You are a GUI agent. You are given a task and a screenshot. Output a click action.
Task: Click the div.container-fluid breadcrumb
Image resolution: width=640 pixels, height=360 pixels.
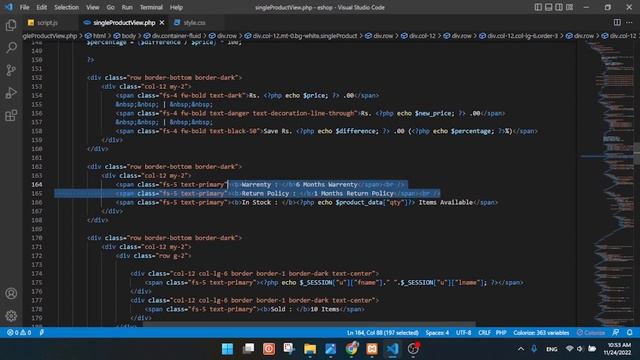[x=172, y=36]
